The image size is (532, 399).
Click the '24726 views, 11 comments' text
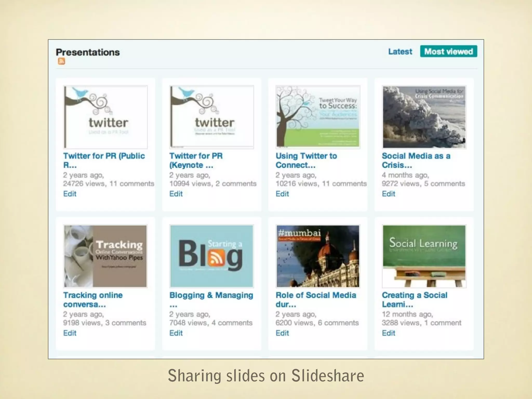coord(109,184)
